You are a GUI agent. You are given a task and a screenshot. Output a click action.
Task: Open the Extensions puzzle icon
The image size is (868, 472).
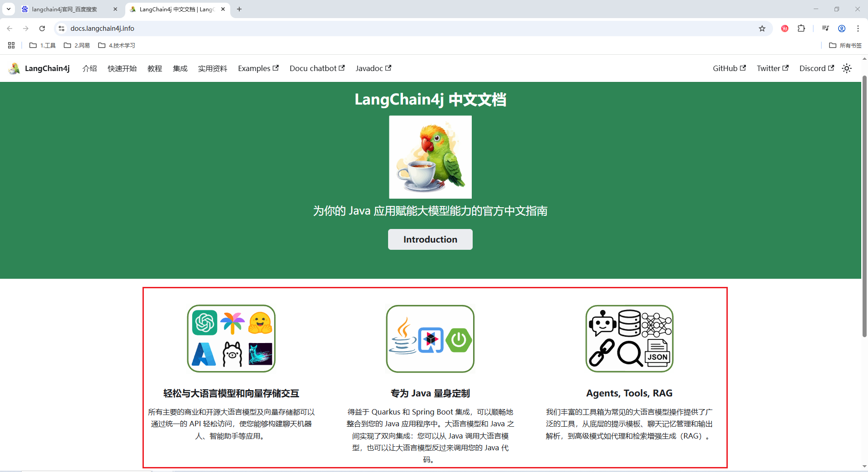pos(801,29)
